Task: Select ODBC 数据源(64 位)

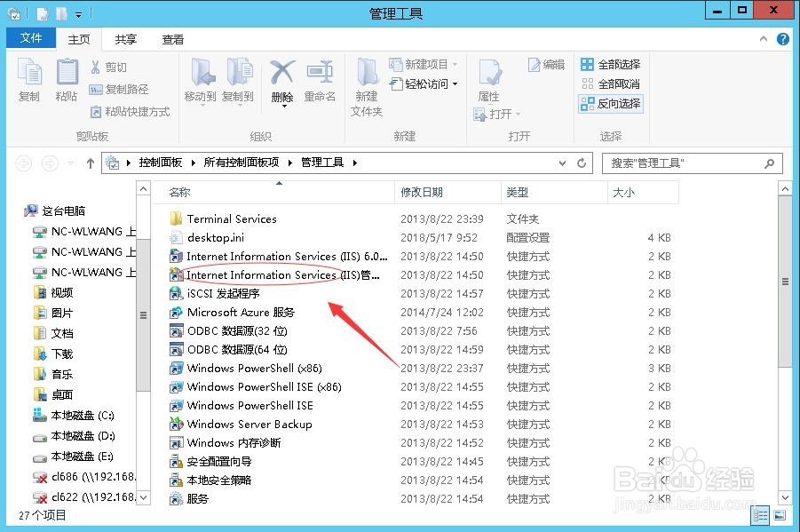Action: (x=228, y=350)
